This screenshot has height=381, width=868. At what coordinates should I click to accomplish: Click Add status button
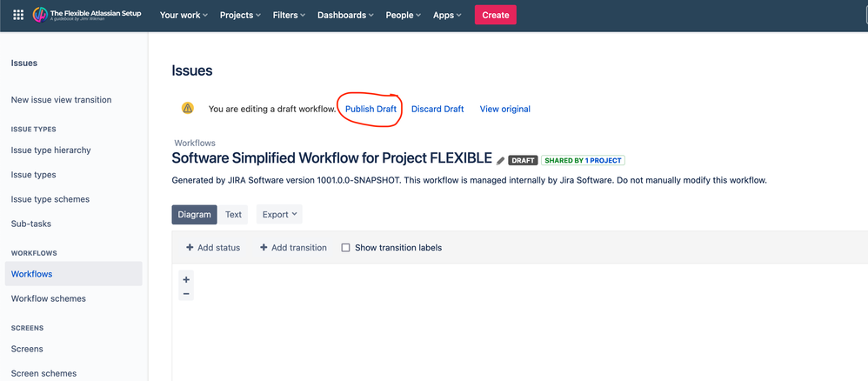(x=213, y=248)
